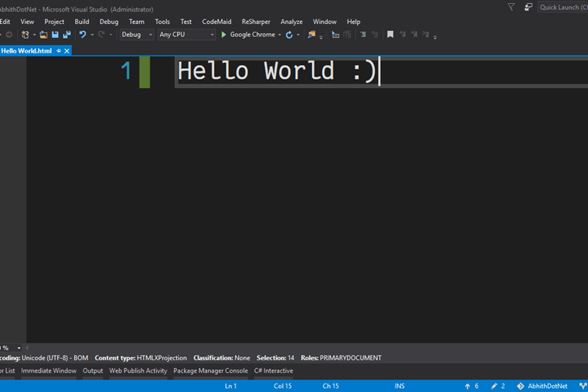Expand the editor zoom percentage dropdown
Screen dimensions: 588x392
tap(19, 348)
